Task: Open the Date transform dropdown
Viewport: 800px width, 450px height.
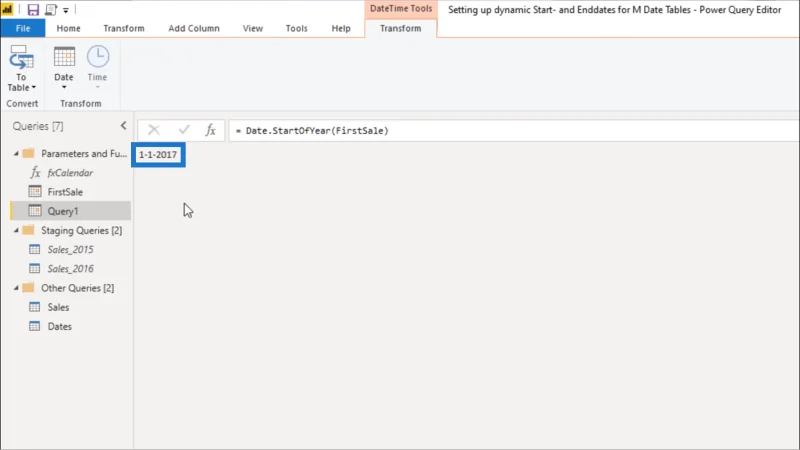Action: [x=64, y=68]
